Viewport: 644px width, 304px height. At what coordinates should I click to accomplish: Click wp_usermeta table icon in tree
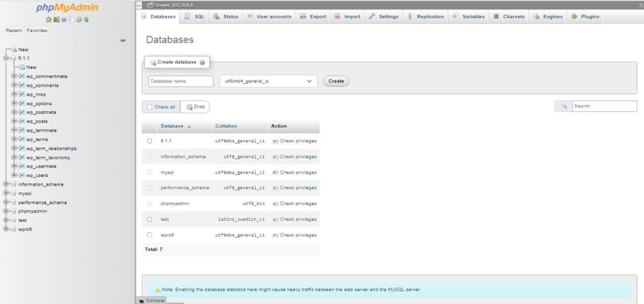(22, 166)
